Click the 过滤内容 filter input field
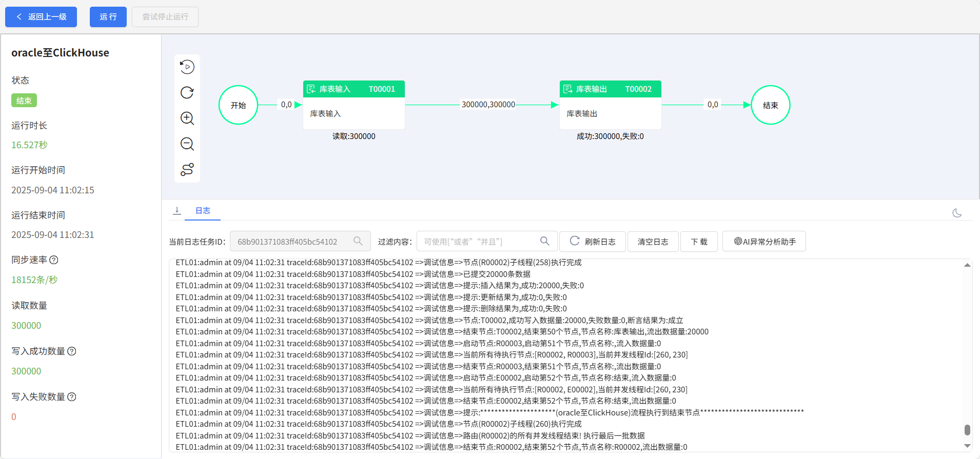The width and height of the screenshot is (980, 459). pyautogui.click(x=486, y=242)
